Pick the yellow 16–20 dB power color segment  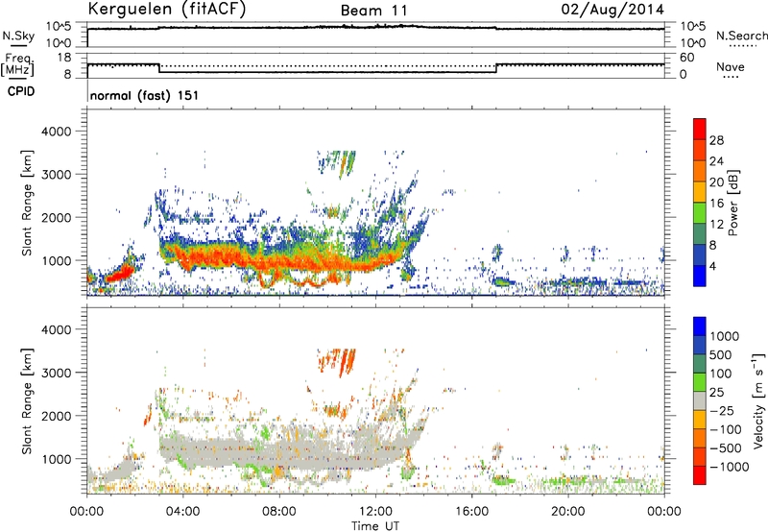pos(700,191)
